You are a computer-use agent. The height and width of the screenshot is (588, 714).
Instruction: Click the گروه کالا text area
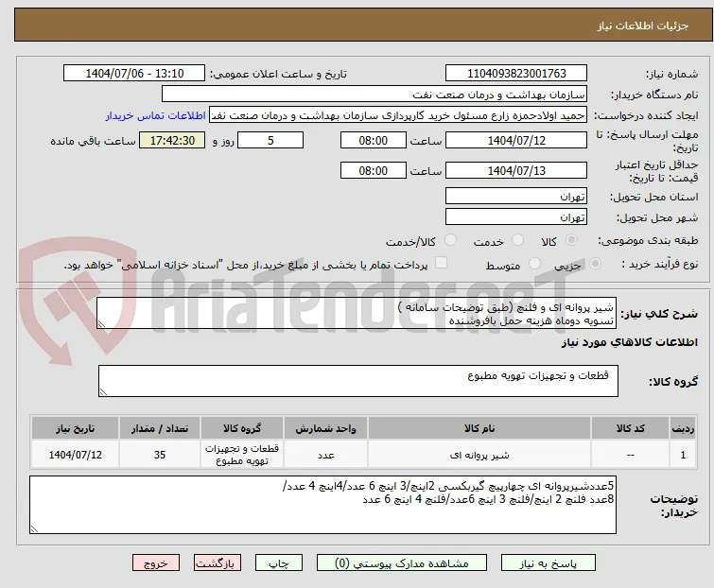[x=358, y=381]
